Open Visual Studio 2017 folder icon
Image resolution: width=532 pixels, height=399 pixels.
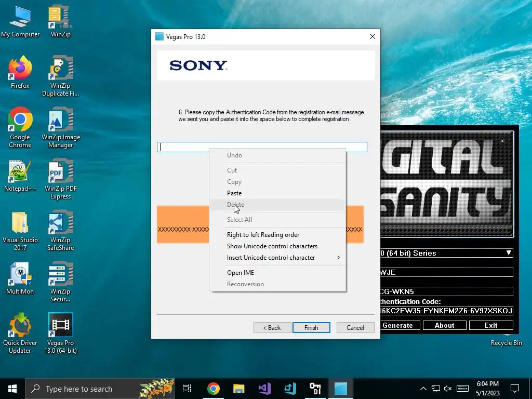tap(20, 231)
